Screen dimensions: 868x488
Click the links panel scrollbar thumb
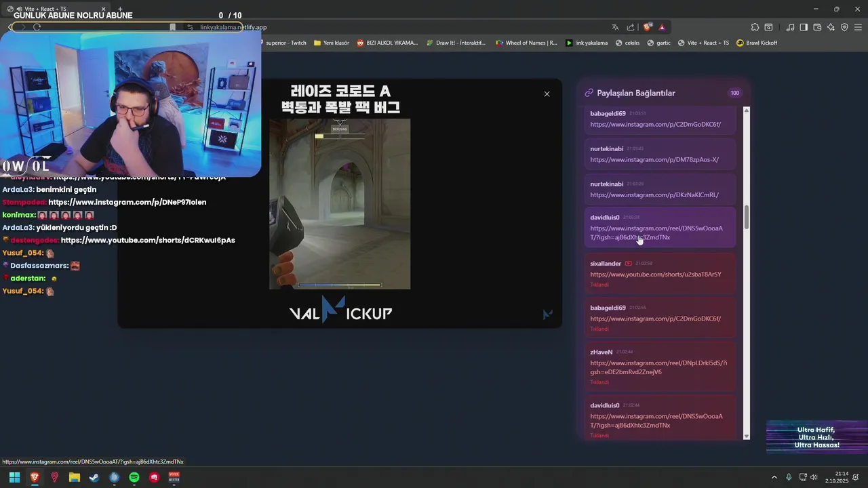click(x=747, y=217)
